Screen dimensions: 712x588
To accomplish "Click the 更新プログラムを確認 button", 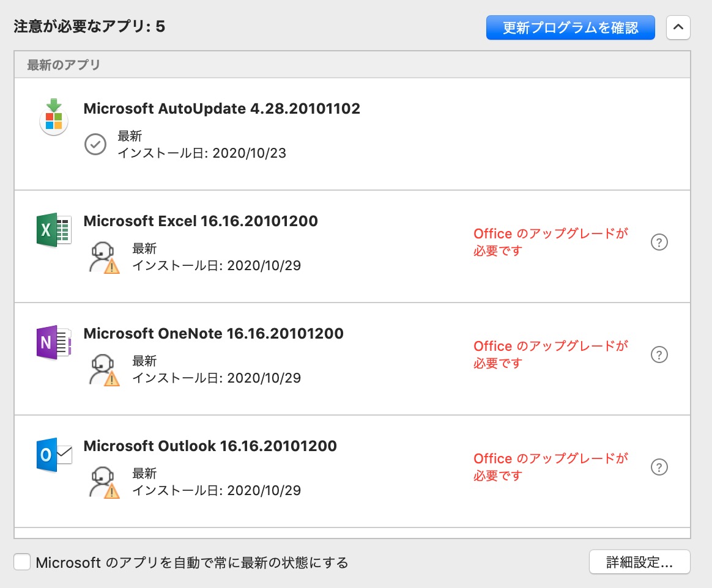I will click(570, 28).
